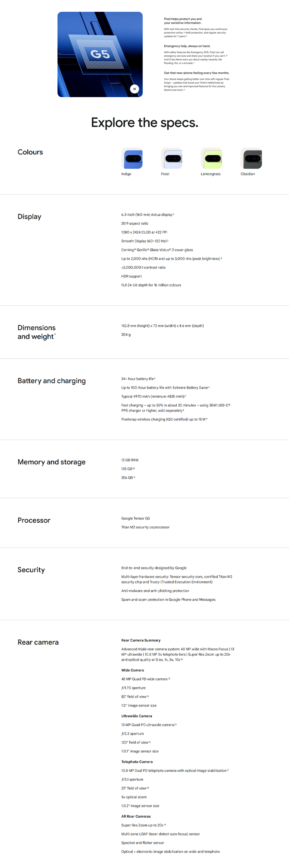The height and width of the screenshot is (868, 289).
Task: Pick the Lemongrass phone colour swatch
Action: 211,158
